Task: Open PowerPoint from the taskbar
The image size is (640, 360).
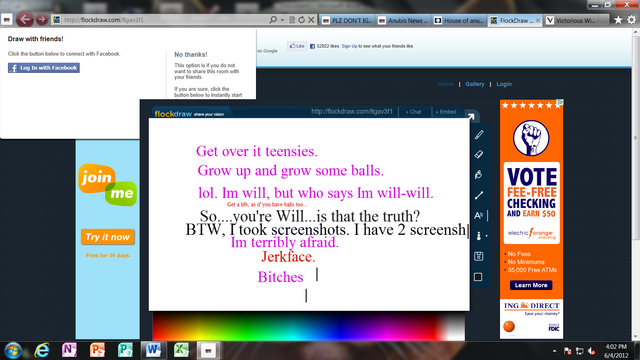Action: click(x=97, y=350)
